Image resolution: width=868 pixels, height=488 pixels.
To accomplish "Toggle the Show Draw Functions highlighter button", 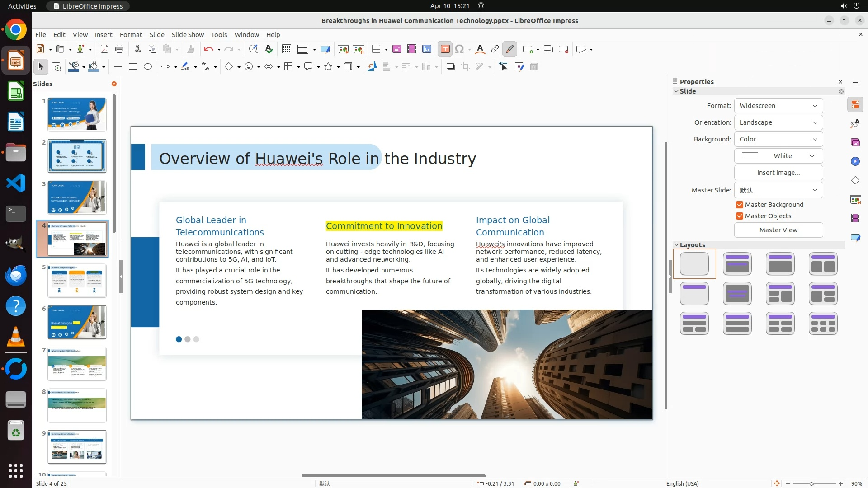I will pyautogui.click(x=509, y=49).
